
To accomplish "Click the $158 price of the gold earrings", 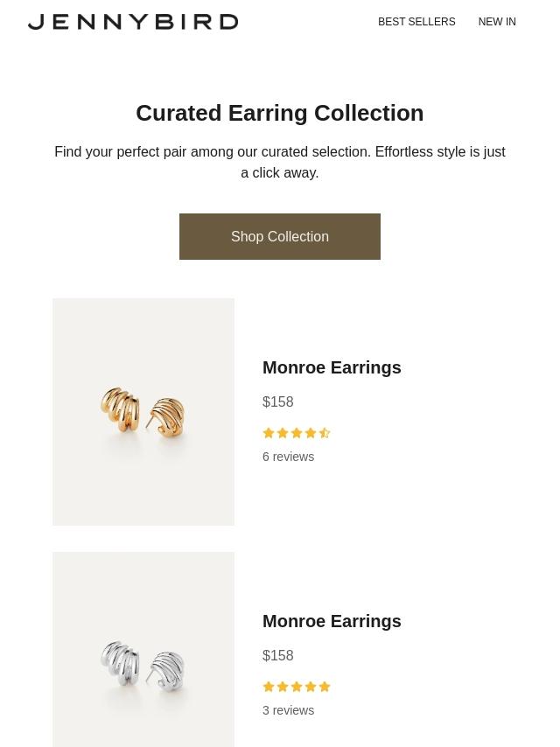I will pyautogui.click(x=278, y=401).
